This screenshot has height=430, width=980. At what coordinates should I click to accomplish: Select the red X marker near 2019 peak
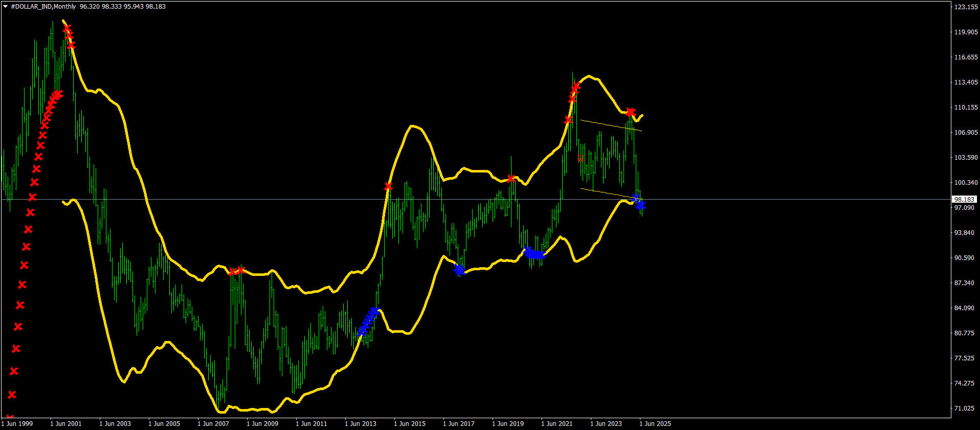[x=511, y=179]
